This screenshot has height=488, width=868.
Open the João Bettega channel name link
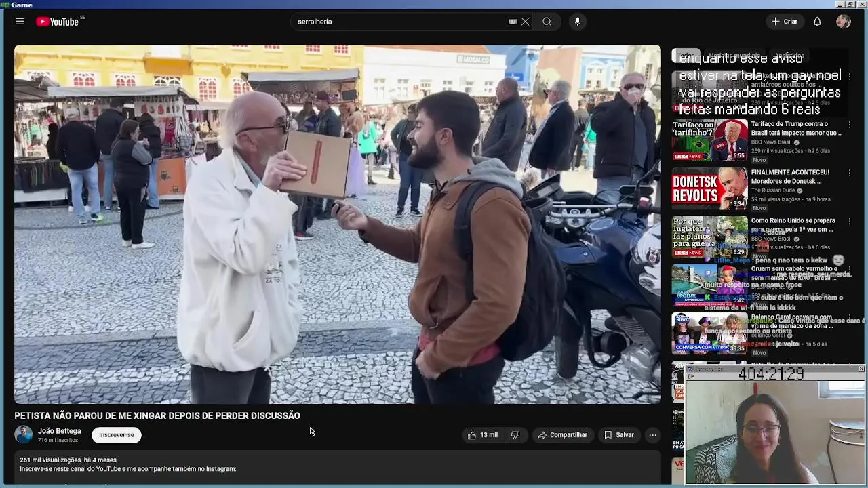(x=59, y=431)
